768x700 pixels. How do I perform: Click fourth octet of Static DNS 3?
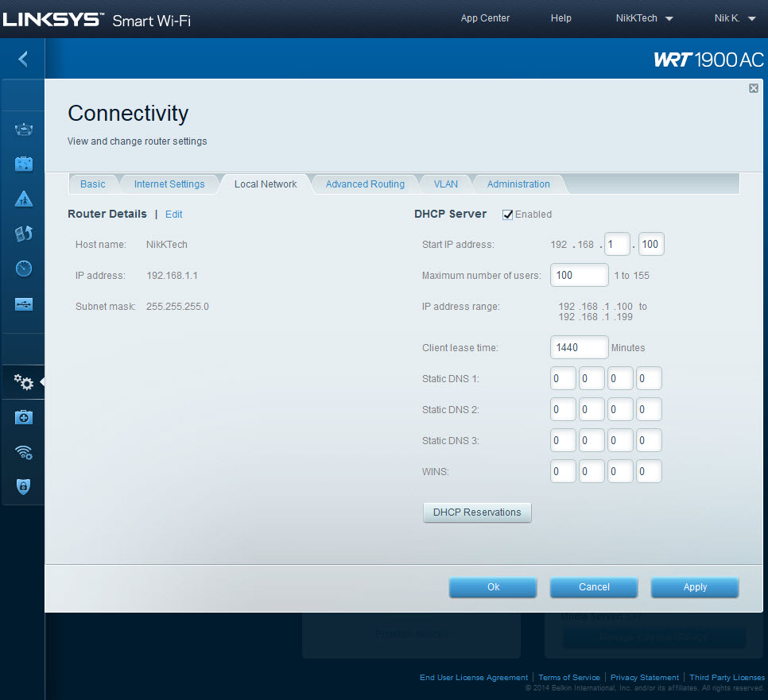(649, 440)
